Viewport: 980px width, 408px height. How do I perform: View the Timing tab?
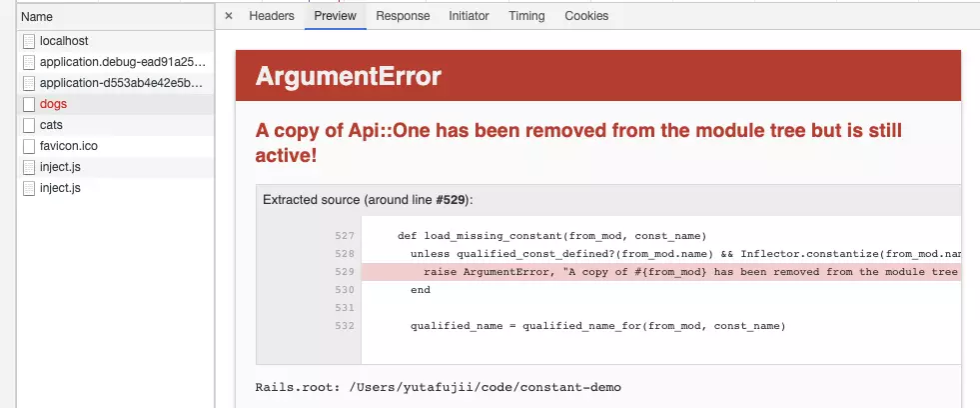click(x=526, y=16)
